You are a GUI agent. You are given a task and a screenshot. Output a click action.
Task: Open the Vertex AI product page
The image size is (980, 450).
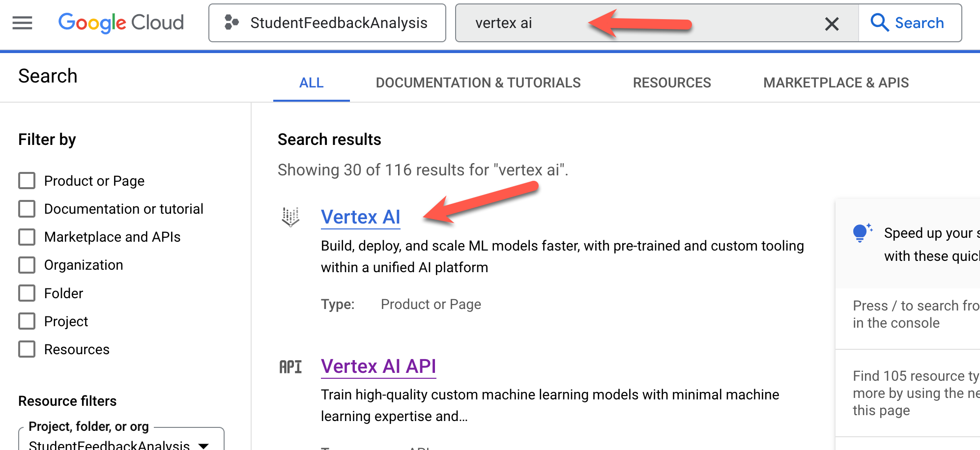coord(360,217)
